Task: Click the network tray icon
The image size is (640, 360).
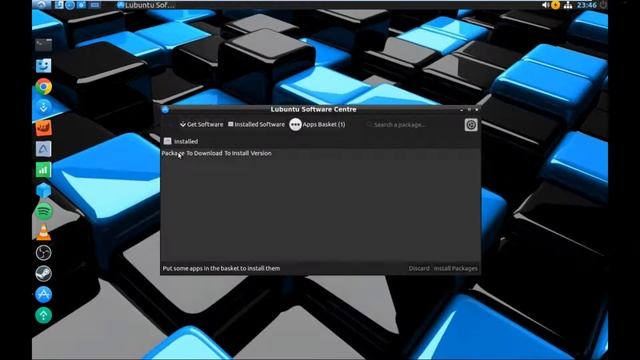Action: pos(568,5)
